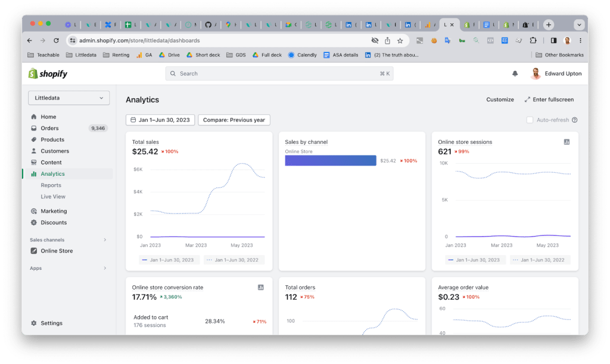Go forward in the browser
The height and width of the screenshot is (364, 610).
click(x=43, y=41)
